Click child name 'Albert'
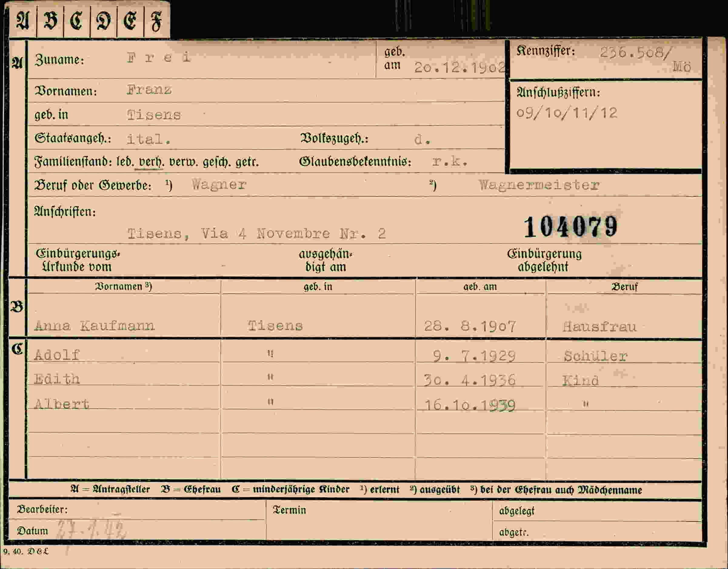 tap(62, 404)
